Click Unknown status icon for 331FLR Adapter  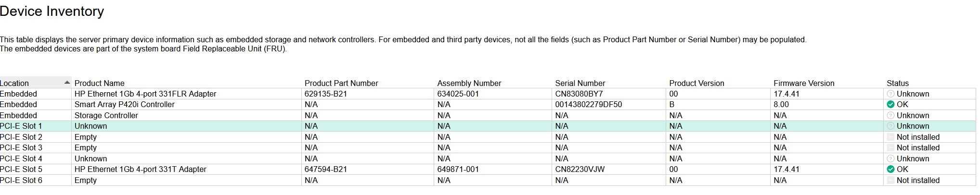[890, 94]
